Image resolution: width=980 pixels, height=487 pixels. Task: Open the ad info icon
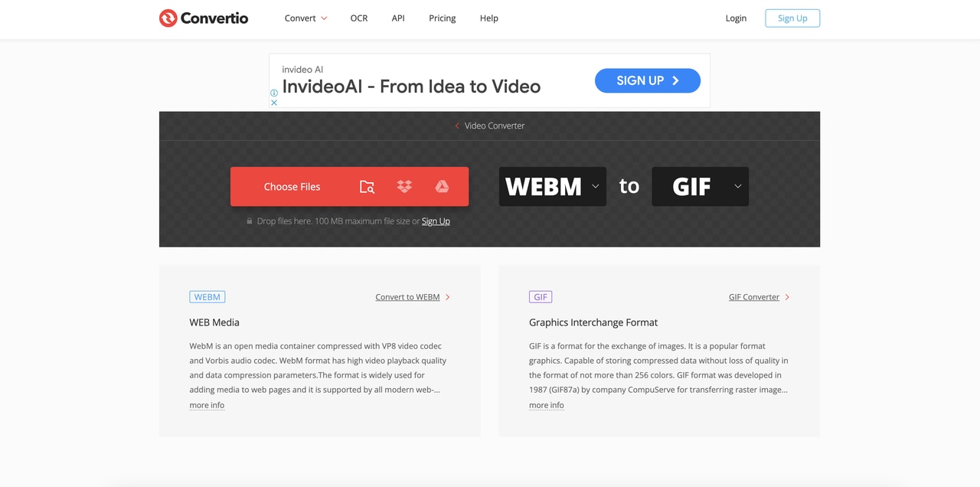274,93
